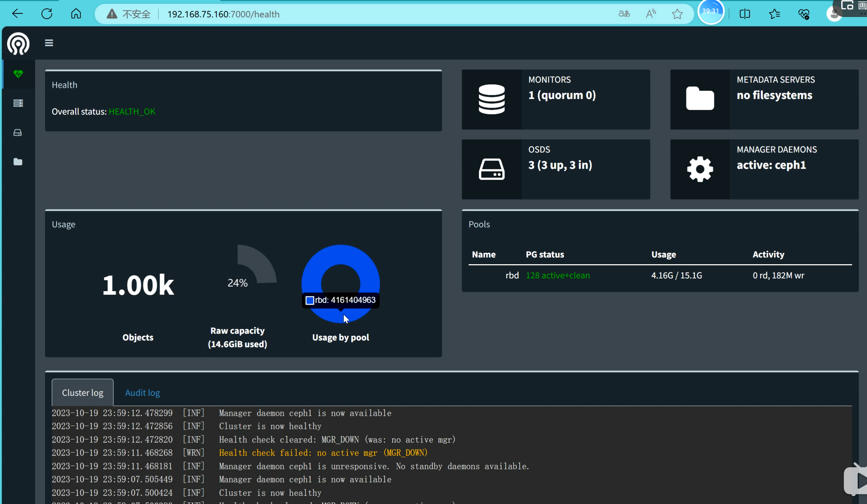Open the translate page icon
This screenshot has height=504, width=867.
624,14
